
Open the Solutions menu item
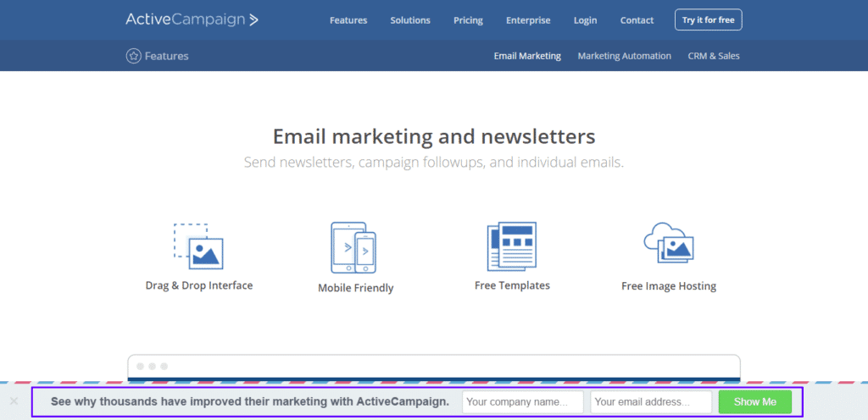(410, 20)
